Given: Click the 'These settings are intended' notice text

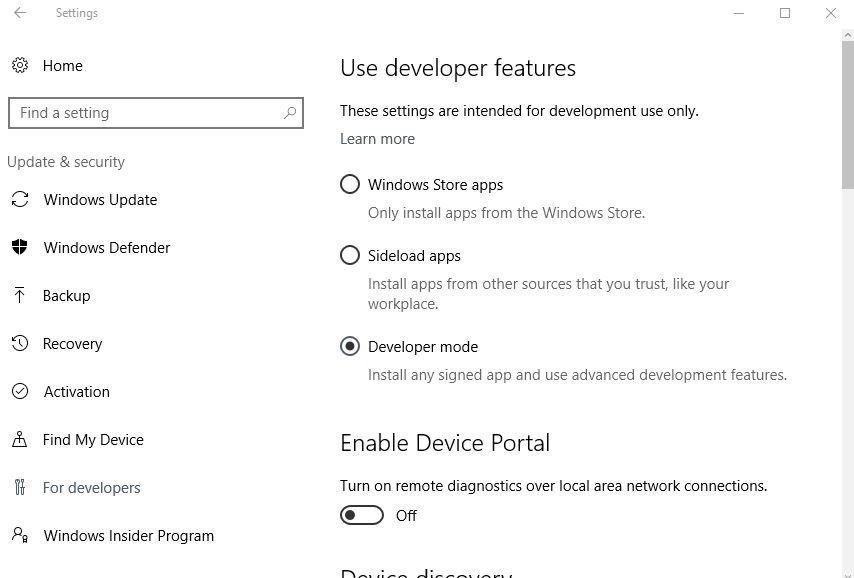Looking at the screenshot, I should (x=519, y=111).
